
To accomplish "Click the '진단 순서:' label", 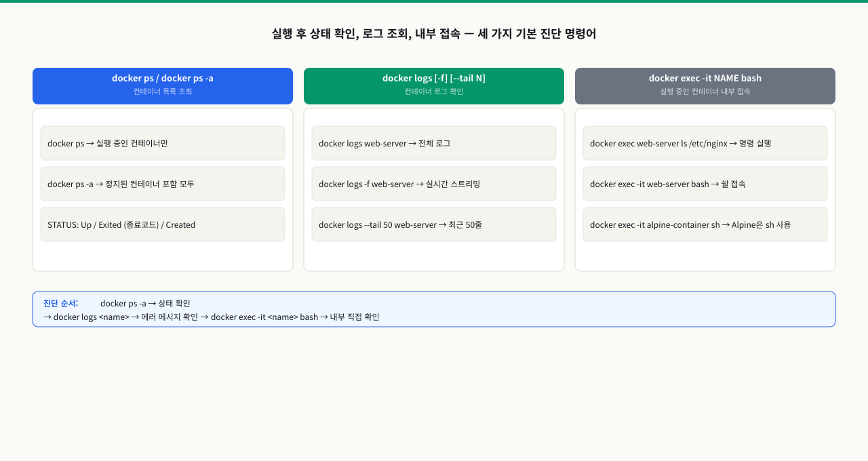I will coord(61,303).
